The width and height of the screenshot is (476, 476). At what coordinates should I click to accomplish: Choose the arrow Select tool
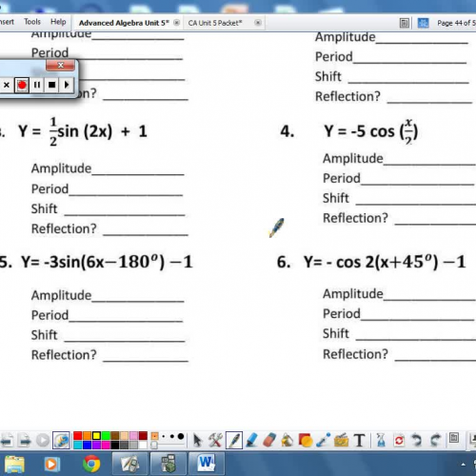point(197,441)
